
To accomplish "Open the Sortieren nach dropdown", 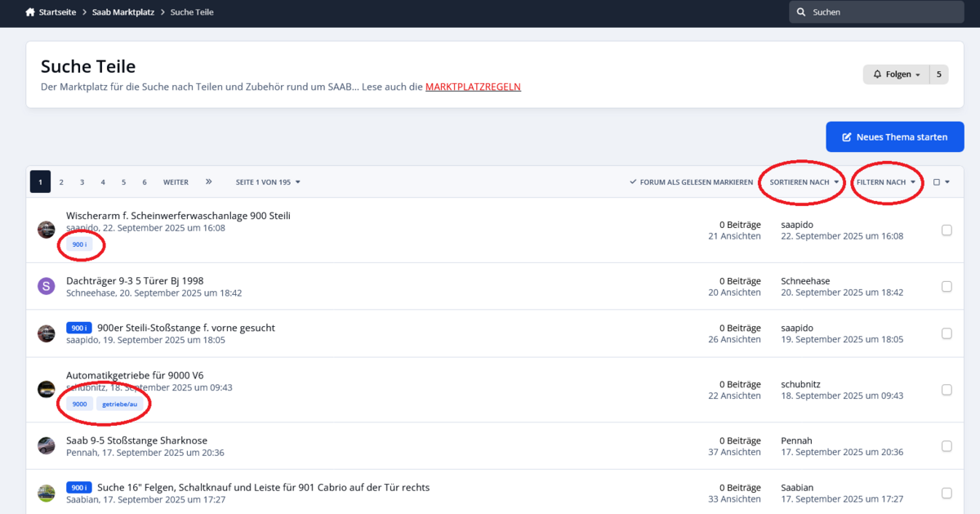I will (x=804, y=182).
